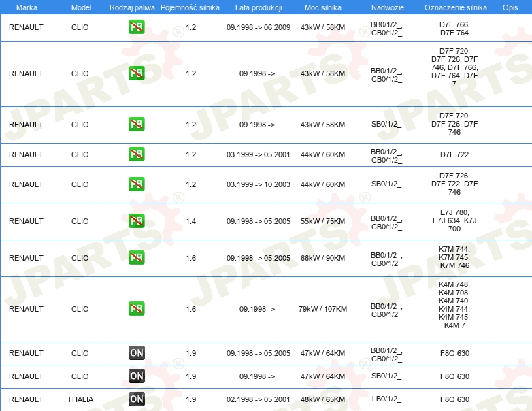Click petrol icon in the 1.4 engine row

[x=136, y=220]
